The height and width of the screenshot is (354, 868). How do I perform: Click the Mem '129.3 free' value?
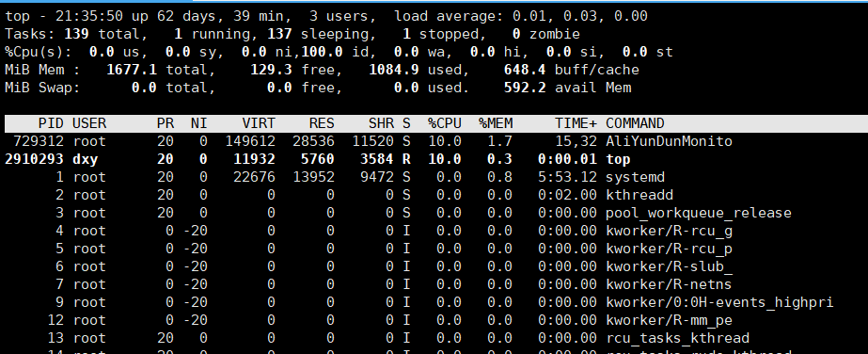pyautogui.click(x=292, y=70)
